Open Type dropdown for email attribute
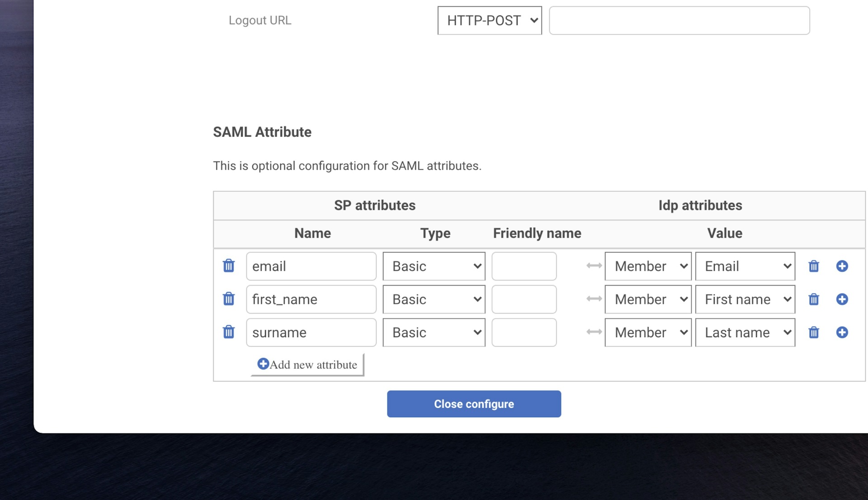 (434, 266)
